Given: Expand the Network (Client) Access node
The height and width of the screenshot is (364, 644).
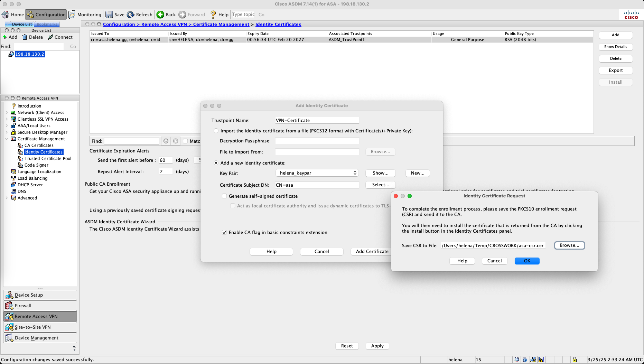Looking at the screenshot, I should 7,113.
